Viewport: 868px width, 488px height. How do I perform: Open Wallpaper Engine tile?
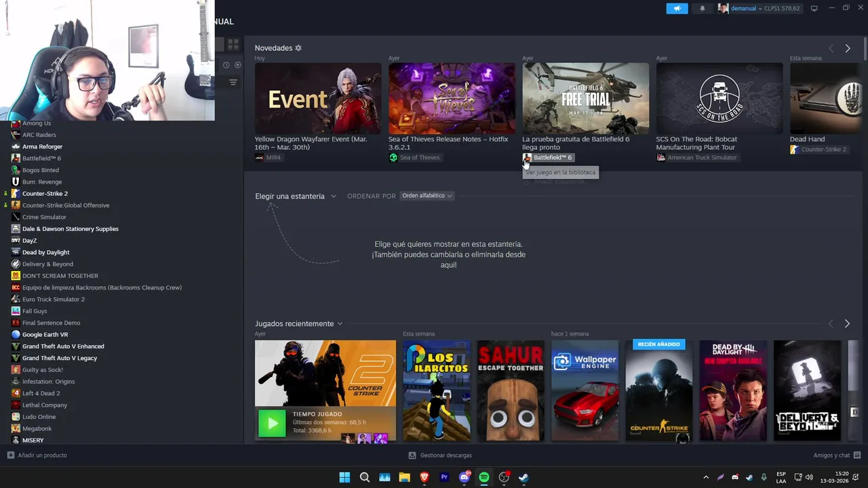pyautogui.click(x=585, y=391)
